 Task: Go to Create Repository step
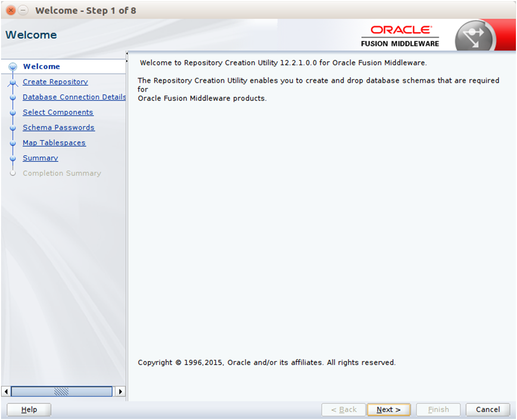tap(55, 82)
